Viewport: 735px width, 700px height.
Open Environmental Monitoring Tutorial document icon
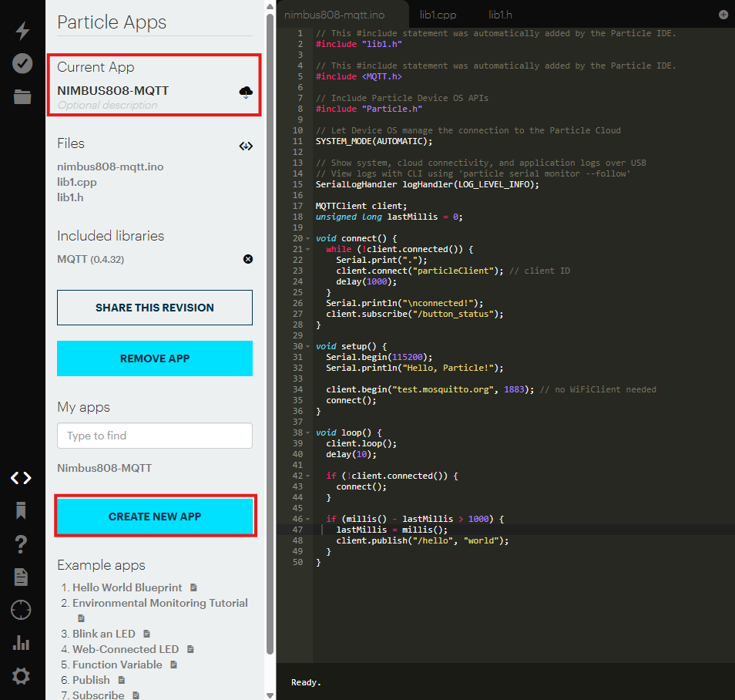pyautogui.click(x=81, y=618)
